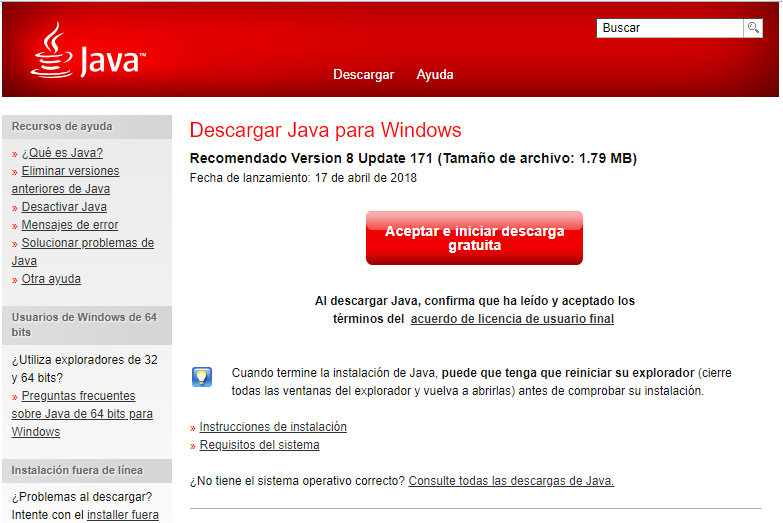This screenshot has width=783, height=523.
Task: Click the Descargar Java para Windows heading
Action: (x=325, y=130)
